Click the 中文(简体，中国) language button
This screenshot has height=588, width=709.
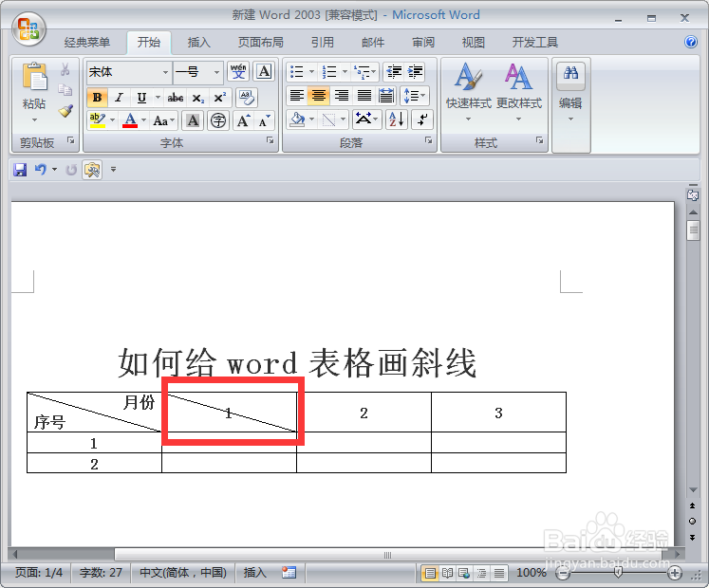pos(183,573)
